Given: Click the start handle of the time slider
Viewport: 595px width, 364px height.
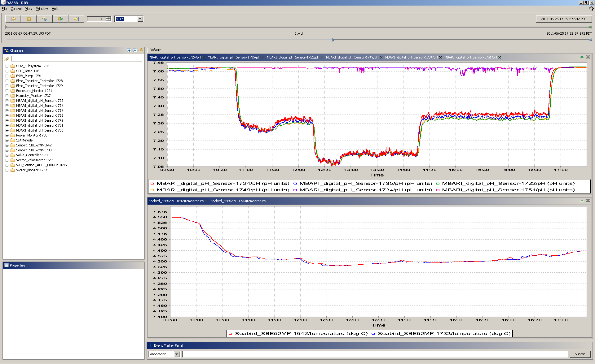Looking at the screenshot, I should (x=6, y=27).
